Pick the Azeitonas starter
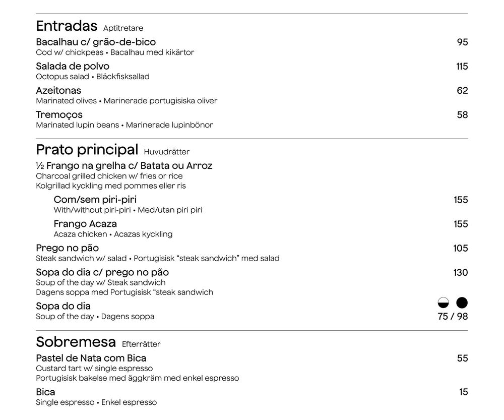The height and width of the screenshot is (420, 504). click(58, 90)
